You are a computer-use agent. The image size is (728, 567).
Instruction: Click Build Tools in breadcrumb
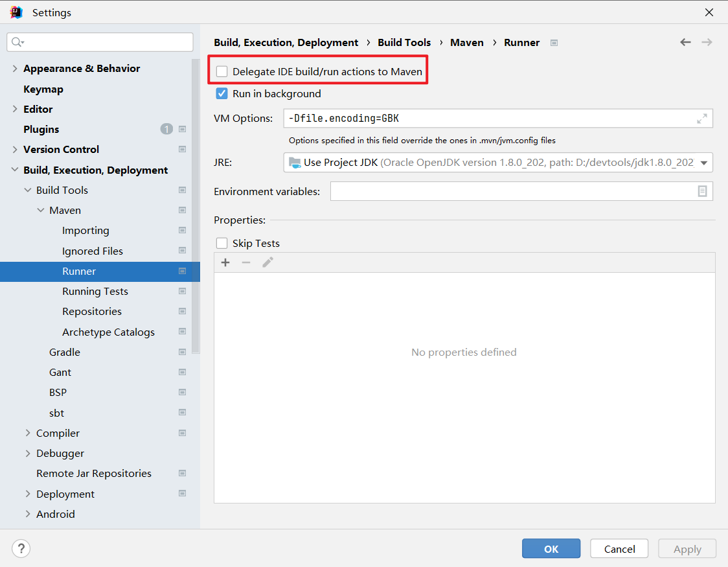[404, 42]
